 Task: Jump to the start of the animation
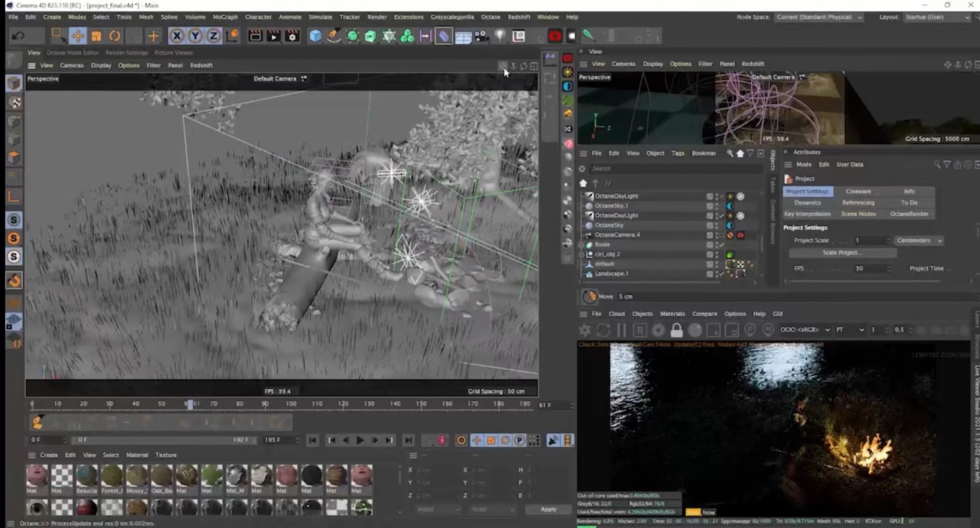coord(312,440)
